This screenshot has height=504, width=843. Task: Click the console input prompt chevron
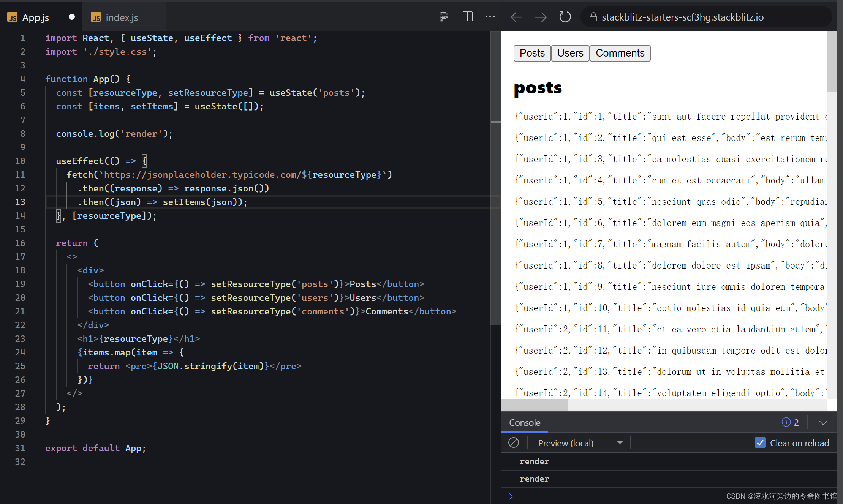tap(511, 496)
